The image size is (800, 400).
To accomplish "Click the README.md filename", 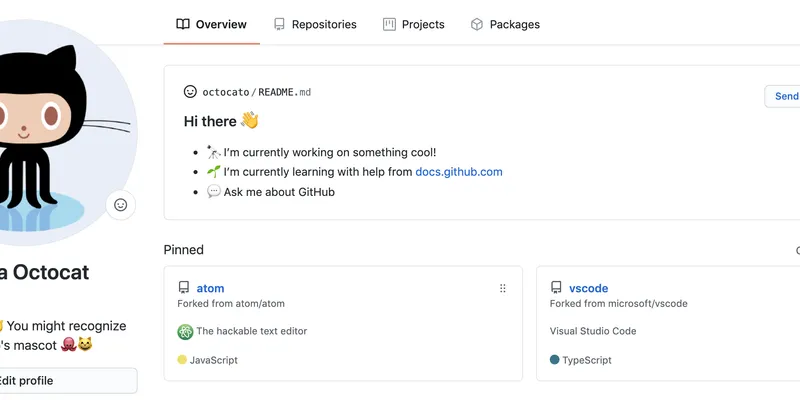I will [x=284, y=92].
